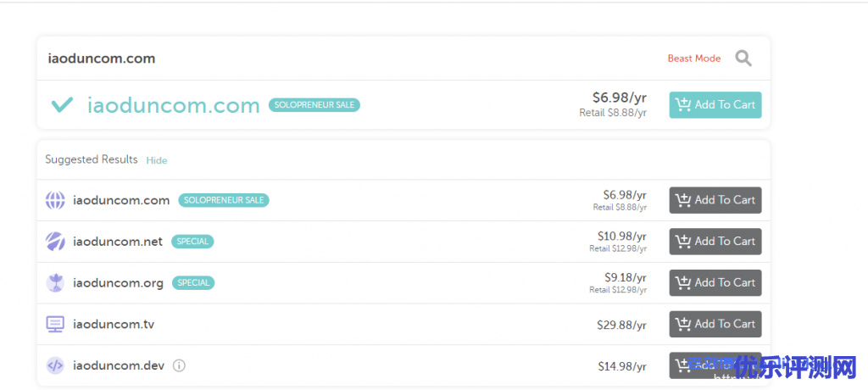Add iaoduncom.net to cart
Image resolution: width=868 pixels, height=390 pixels.
[x=715, y=242]
